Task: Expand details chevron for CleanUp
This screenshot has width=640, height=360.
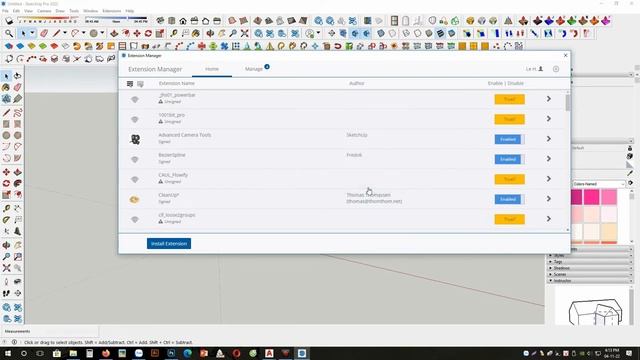Action: tap(549, 199)
